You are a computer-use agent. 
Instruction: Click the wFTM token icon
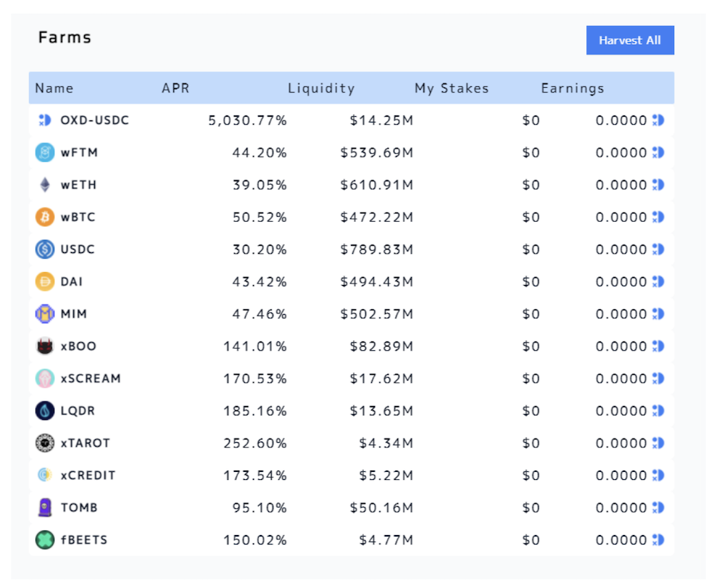pyautogui.click(x=45, y=152)
